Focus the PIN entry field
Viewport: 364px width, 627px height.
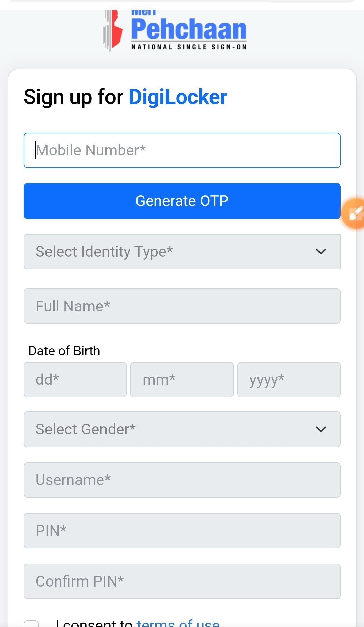tap(182, 531)
